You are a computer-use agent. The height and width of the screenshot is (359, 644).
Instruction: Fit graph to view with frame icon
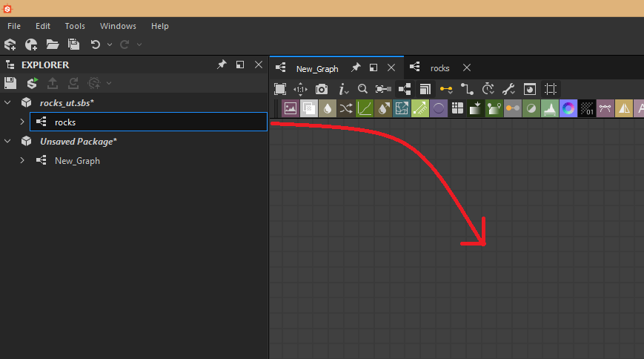pyautogui.click(x=280, y=89)
